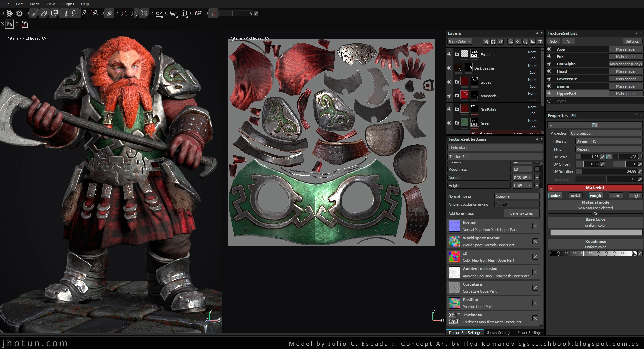Select the Polygon Fill tool

click(x=64, y=13)
